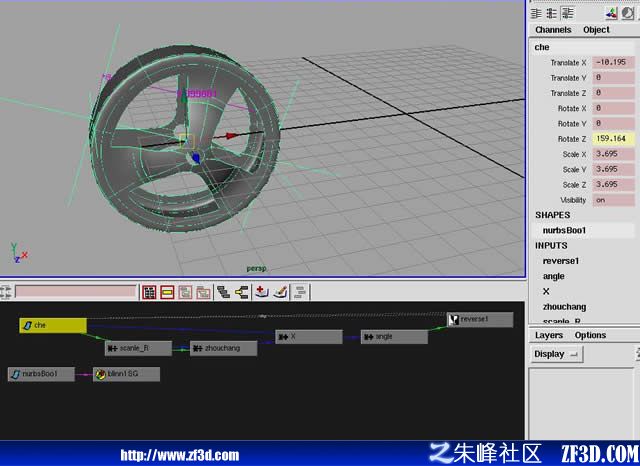The image size is (640, 466).
Task: Click the channel box speed dial icon
Action: coord(627,13)
